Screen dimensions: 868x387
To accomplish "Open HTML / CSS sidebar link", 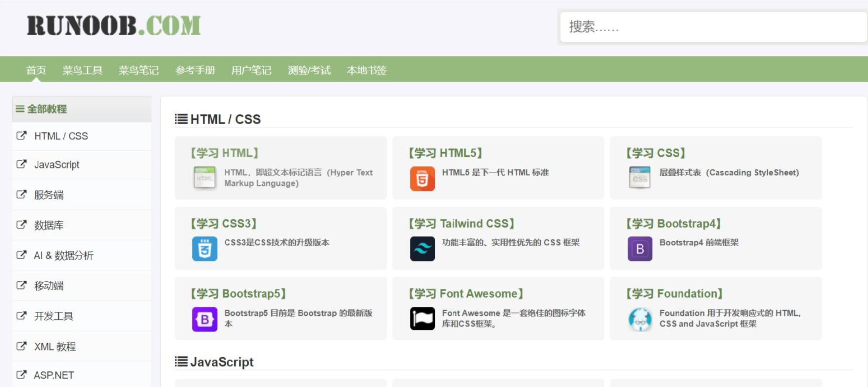I will click(x=61, y=136).
